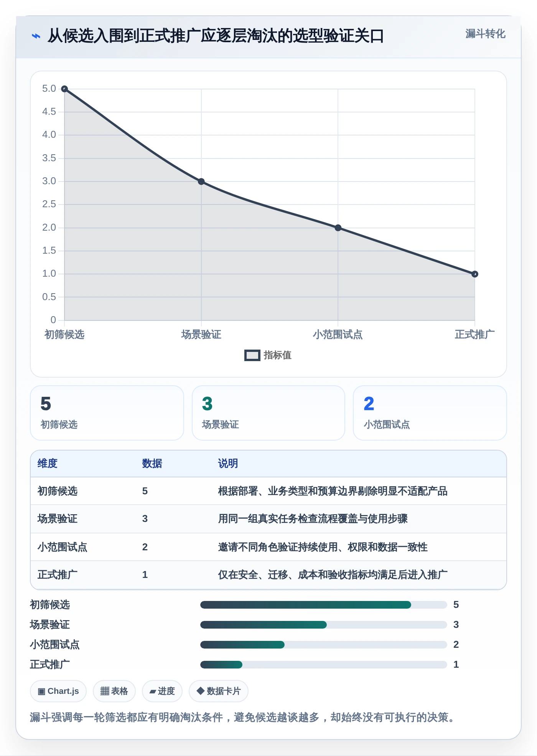Click the 数据卡片 tag chip
This screenshot has height=756, width=537.
[x=219, y=691]
